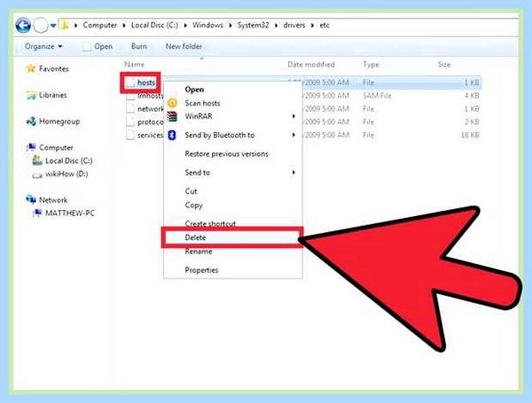The width and height of the screenshot is (532, 403).
Task: Select wikiHow (D:) drive in sidebar
Action: [66, 174]
